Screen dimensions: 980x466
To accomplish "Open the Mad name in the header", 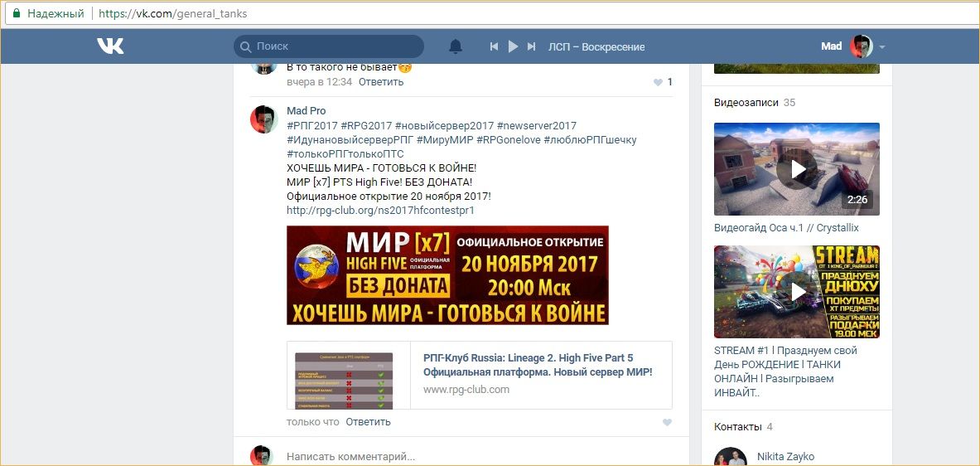I will [x=831, y=46].
